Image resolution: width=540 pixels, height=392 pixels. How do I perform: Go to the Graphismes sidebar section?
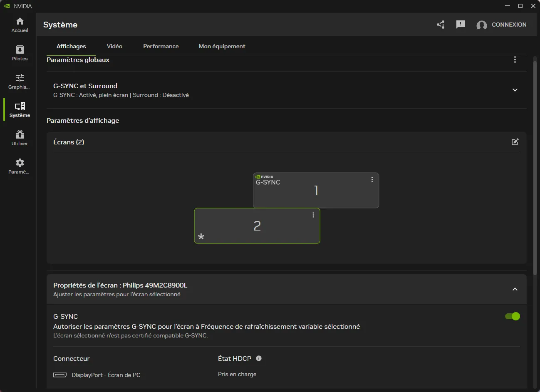click(20, 81)
